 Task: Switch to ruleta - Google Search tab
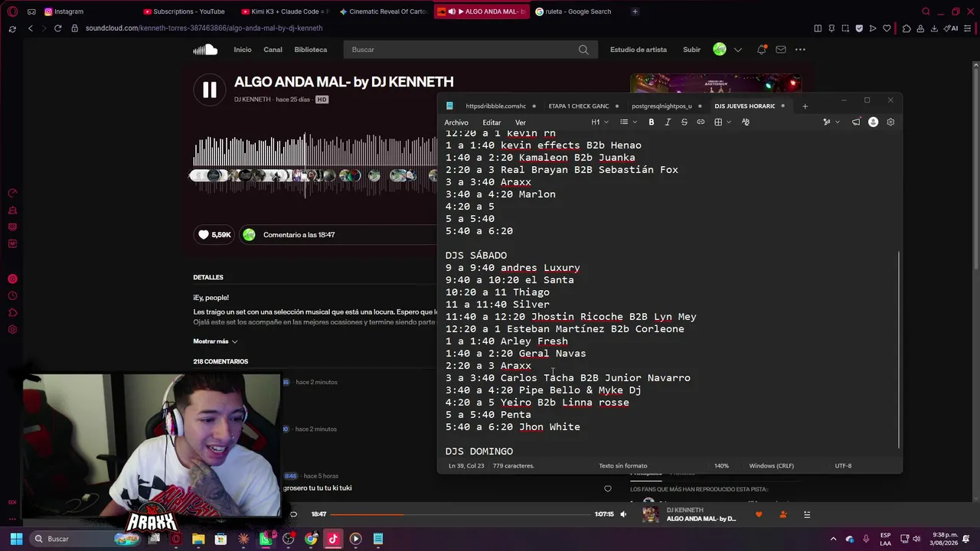pyautogui.click(x=579, y=11)
